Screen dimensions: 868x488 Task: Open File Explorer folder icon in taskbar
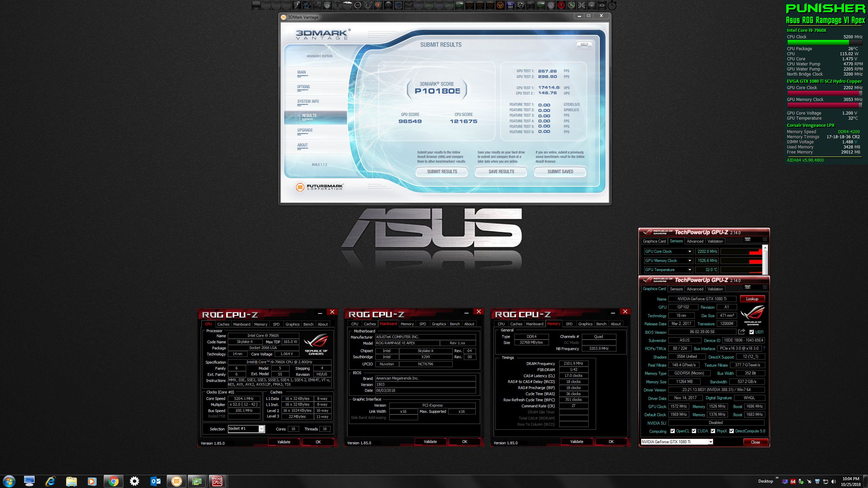click(x=71, y=481)
